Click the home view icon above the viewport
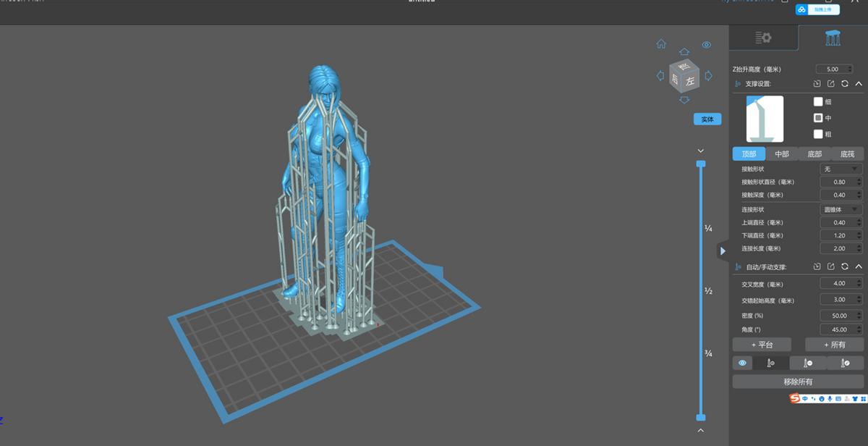Viewport: 868px width, 446px height. [661, 44]
